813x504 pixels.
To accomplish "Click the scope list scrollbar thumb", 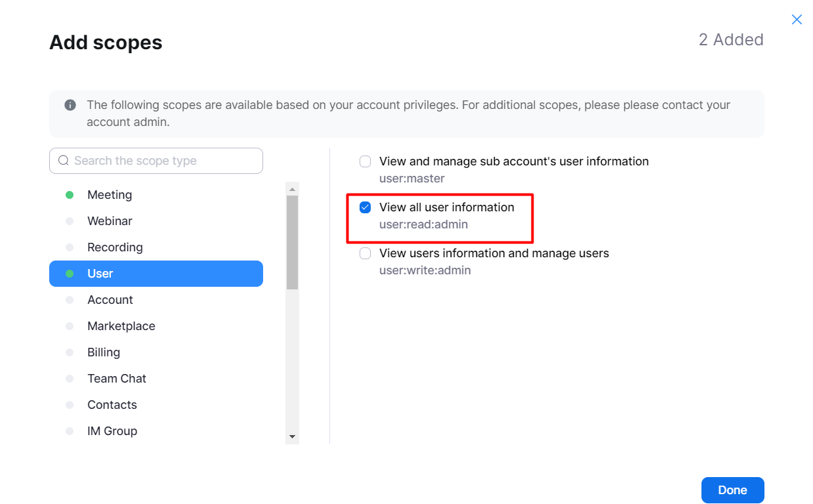I will pyautogui.click(x=292, y=242).
